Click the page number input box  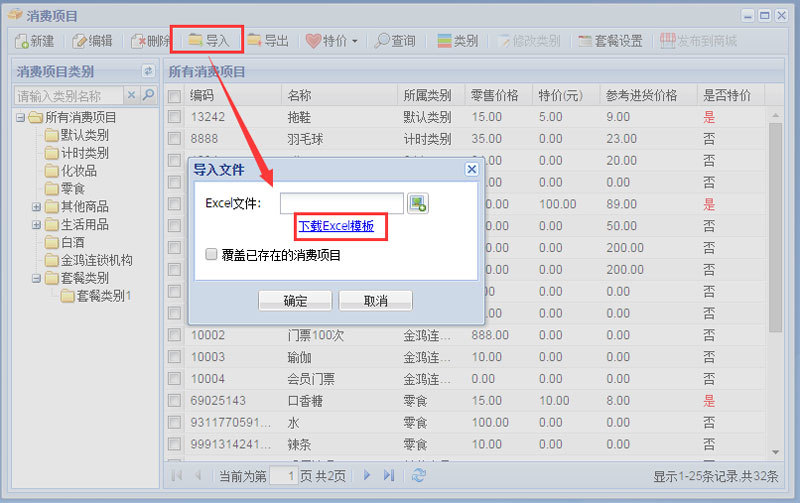[x=283, y=476]
